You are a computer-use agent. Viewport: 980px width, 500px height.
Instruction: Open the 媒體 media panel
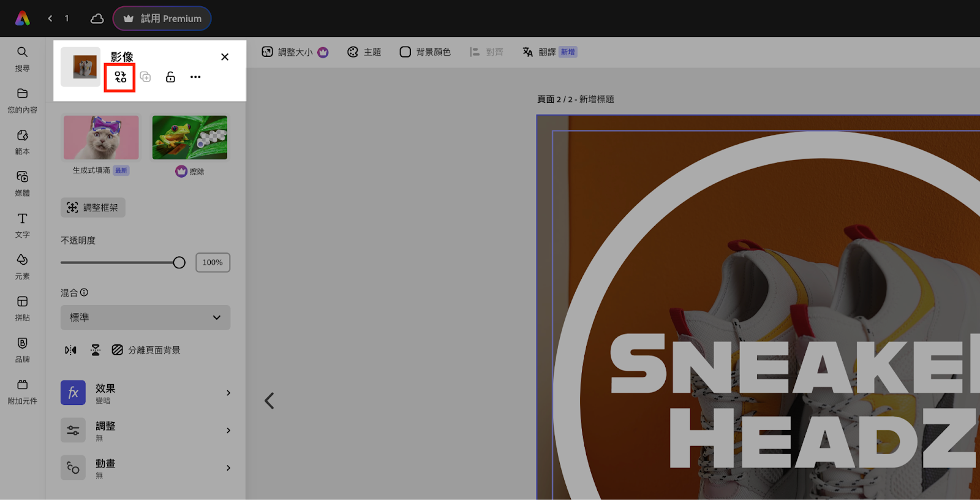click(x=22, y=184)
